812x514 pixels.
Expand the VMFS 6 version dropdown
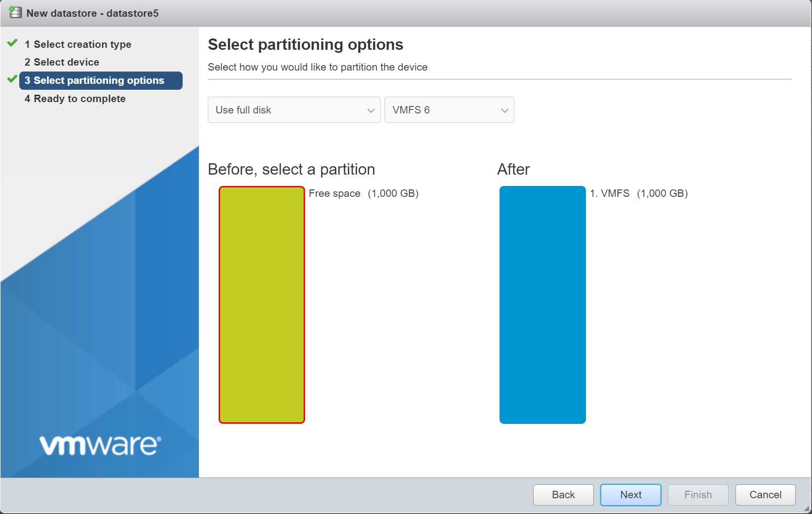(449, 110)
